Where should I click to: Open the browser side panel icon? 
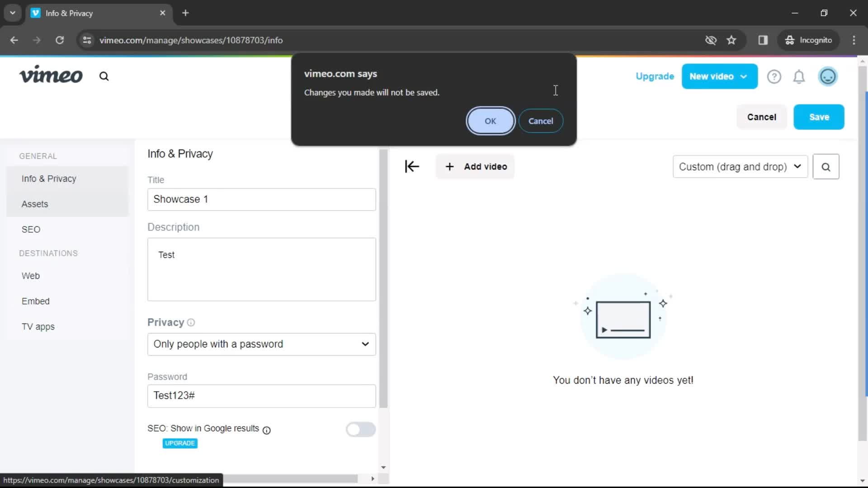[763, 40]
